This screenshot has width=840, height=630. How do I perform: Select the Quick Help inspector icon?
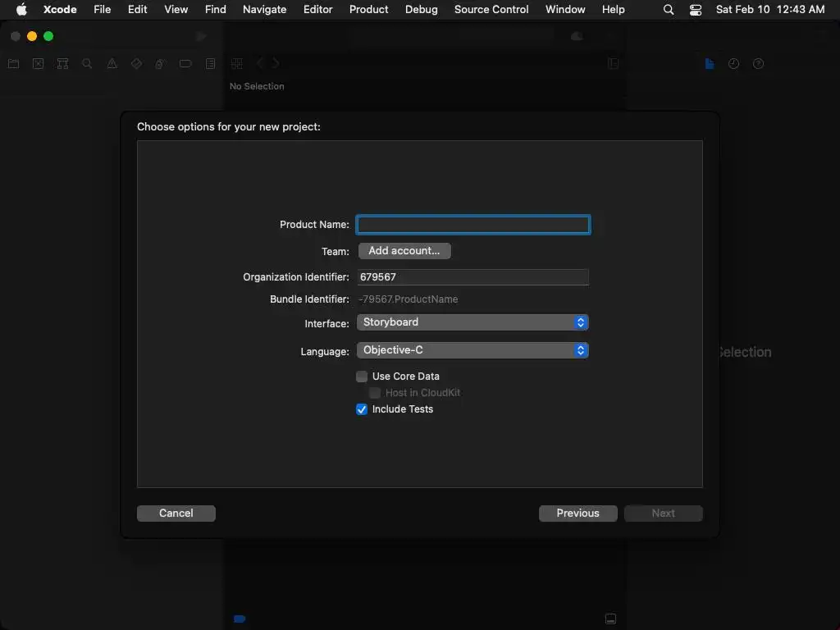(758, 64)
